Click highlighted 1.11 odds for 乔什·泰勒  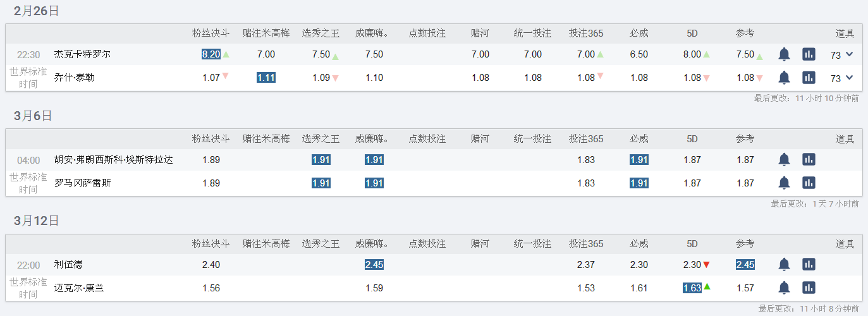point(266,78)
